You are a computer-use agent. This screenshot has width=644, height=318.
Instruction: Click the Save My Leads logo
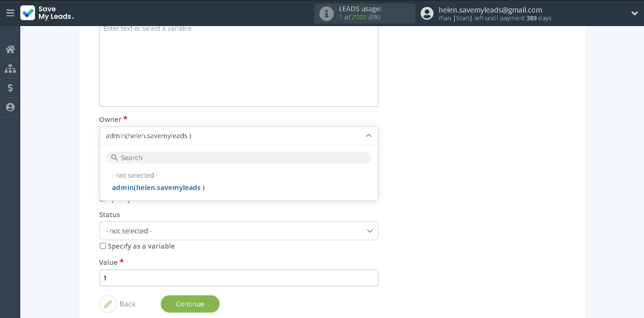click(x=47, y=13)
